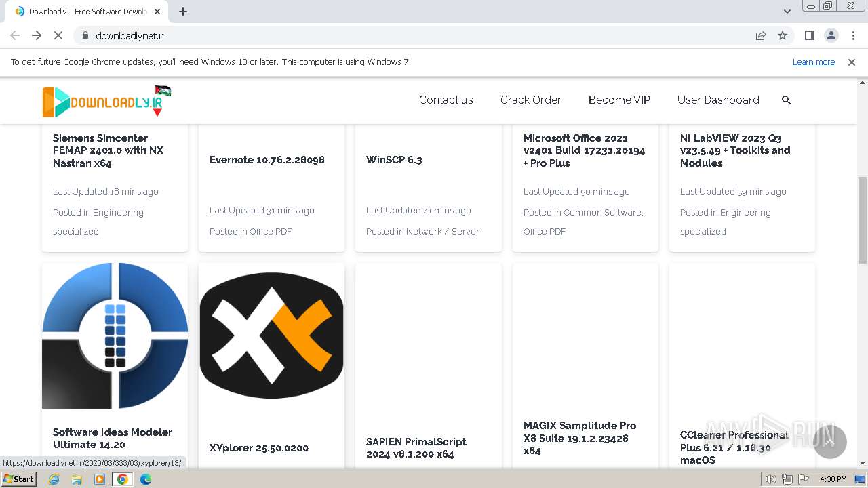Bookmark this page with star icon
The width and height of the screenshot is (868, 488).
[x=783, y=35]
